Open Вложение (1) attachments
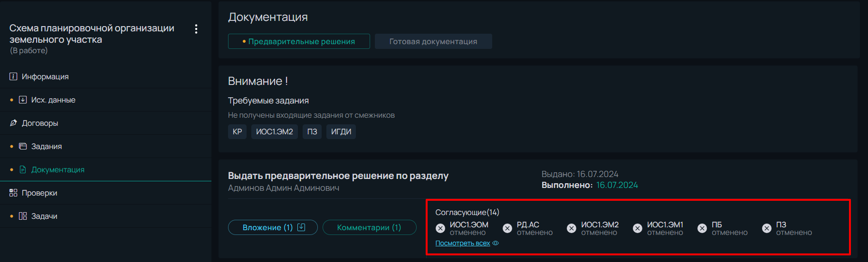 tap(273, 227)
